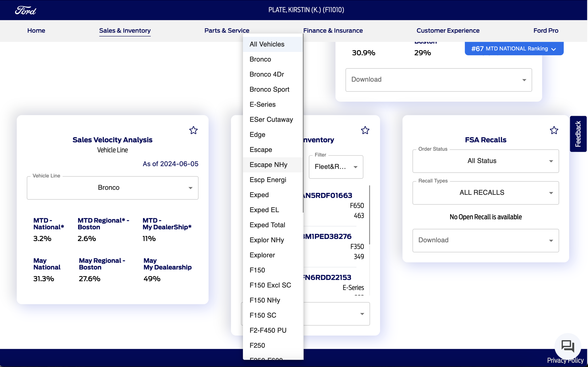The width and height of the screenshot is (588, 367).
Task: Open Sales & Inventory tab
Action: point(125,31)
